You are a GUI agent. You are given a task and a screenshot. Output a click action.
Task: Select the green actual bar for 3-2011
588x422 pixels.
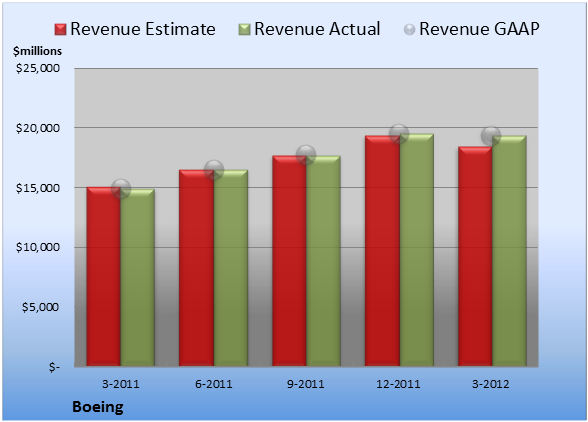[138, 278]
